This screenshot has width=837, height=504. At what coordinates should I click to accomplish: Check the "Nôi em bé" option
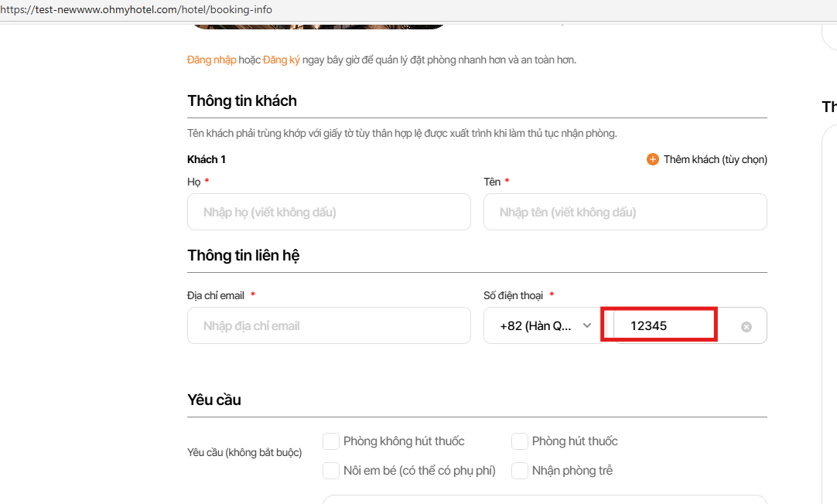[x=331, y=470]
